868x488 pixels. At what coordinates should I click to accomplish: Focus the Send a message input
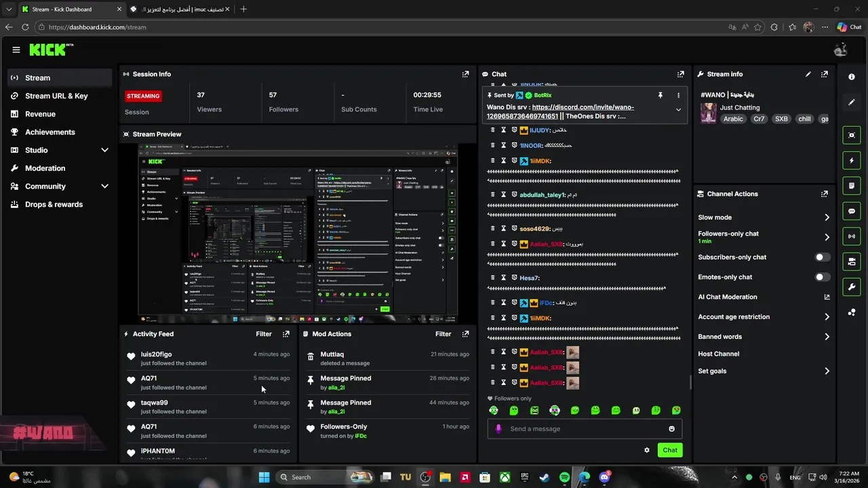(x=583, y=428)
